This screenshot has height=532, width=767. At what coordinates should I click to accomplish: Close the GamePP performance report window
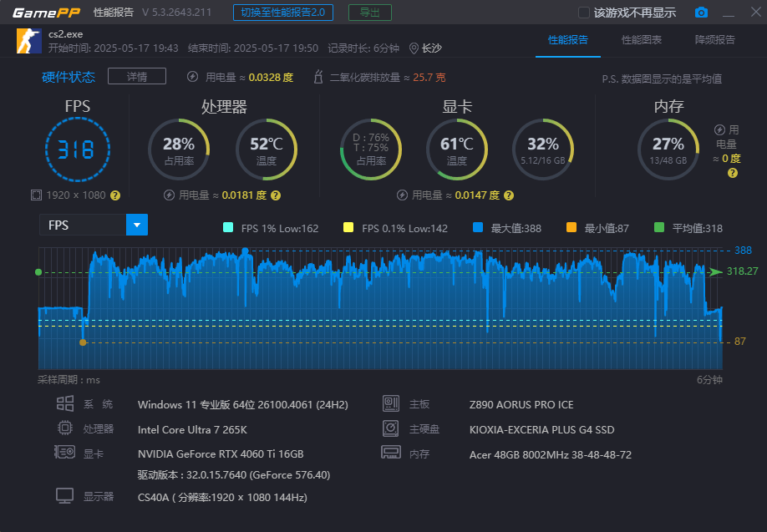click(756, 12)
